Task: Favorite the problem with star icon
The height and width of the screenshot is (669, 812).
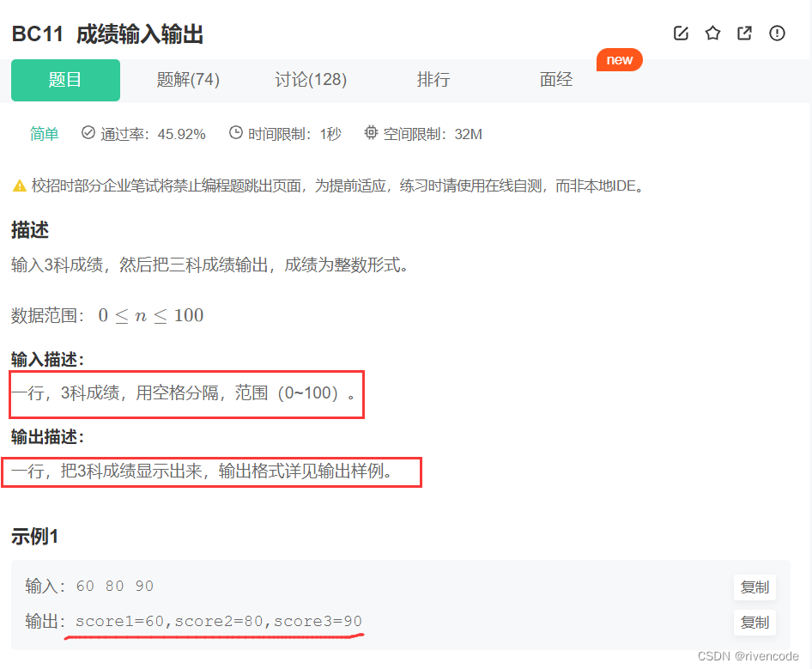Action: pyautogui.click(x=712, y=33)
